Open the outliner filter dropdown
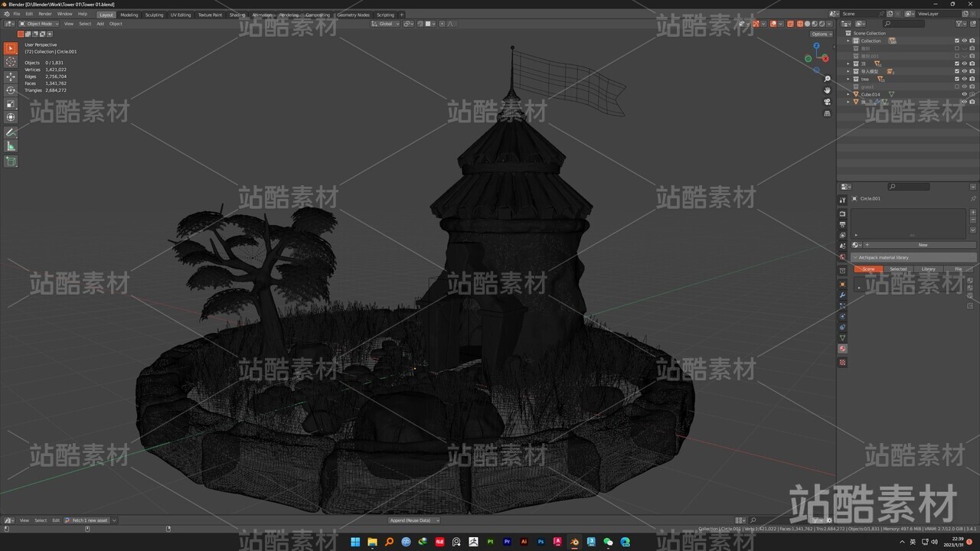The height and width of the screenshot is (551, 980). click(x=961, y=24)
